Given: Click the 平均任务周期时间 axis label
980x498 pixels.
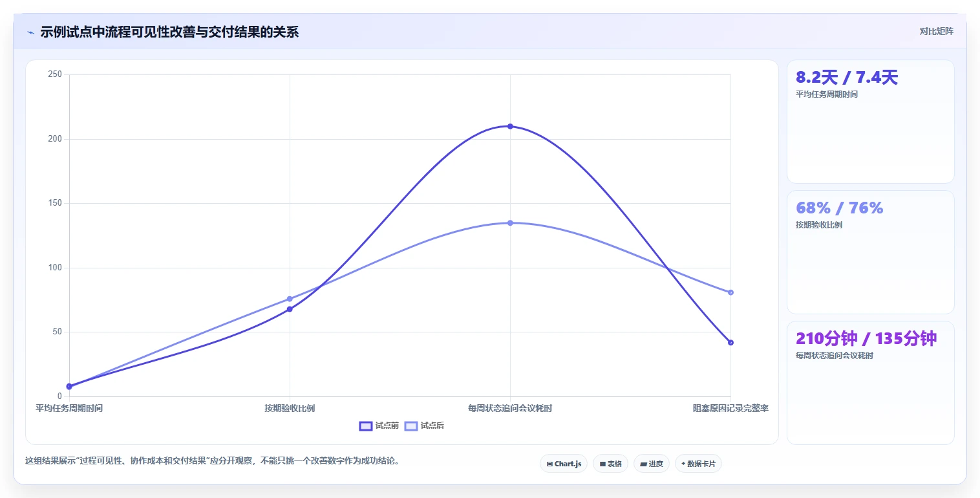Looking at the screenshot, I should (x=69, y=408).
